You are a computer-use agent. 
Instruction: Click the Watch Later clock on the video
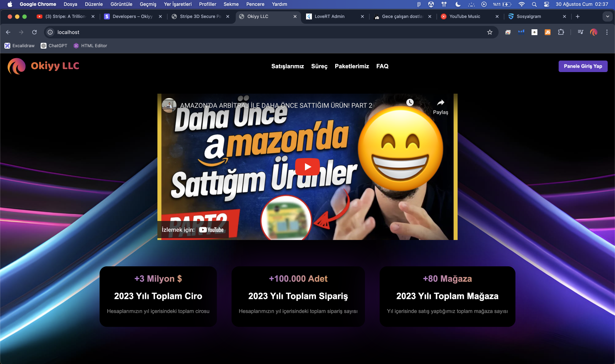pos(410,102)
